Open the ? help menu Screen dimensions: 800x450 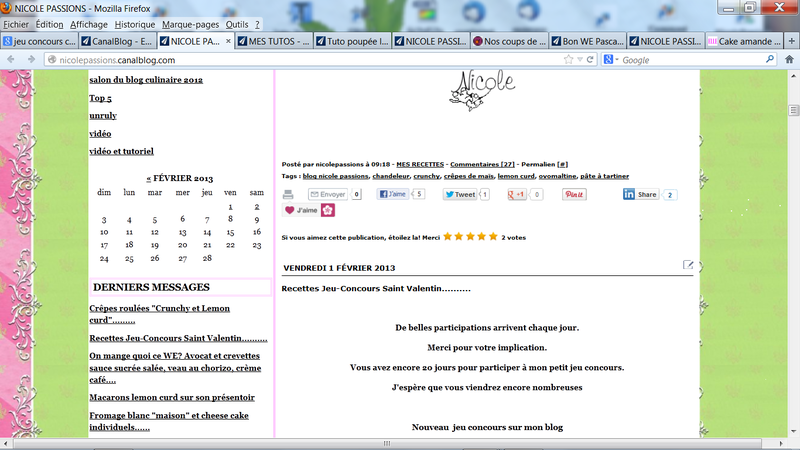(x=257, y=24)
